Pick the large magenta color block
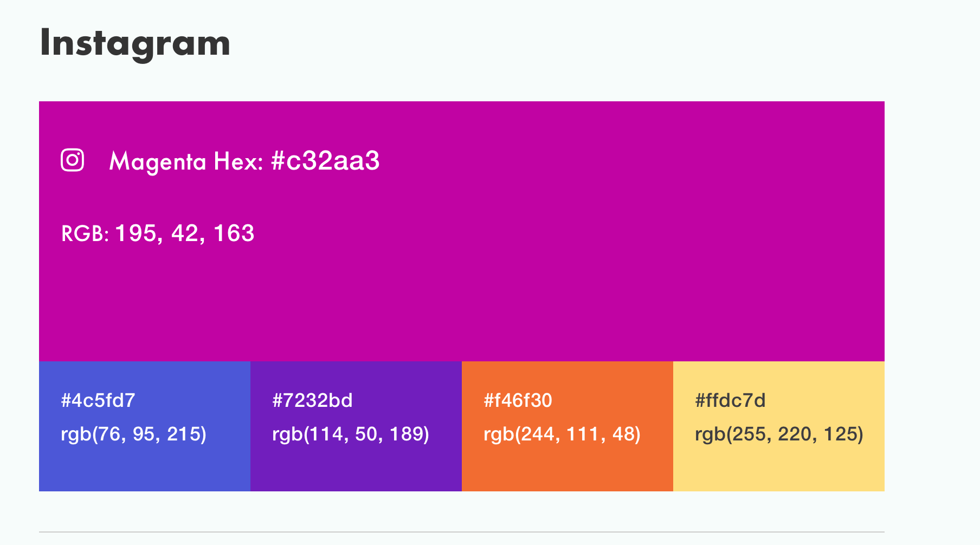The width and height of the screenshot is (980, 545). pyautogui.click(x=542, y=271)
